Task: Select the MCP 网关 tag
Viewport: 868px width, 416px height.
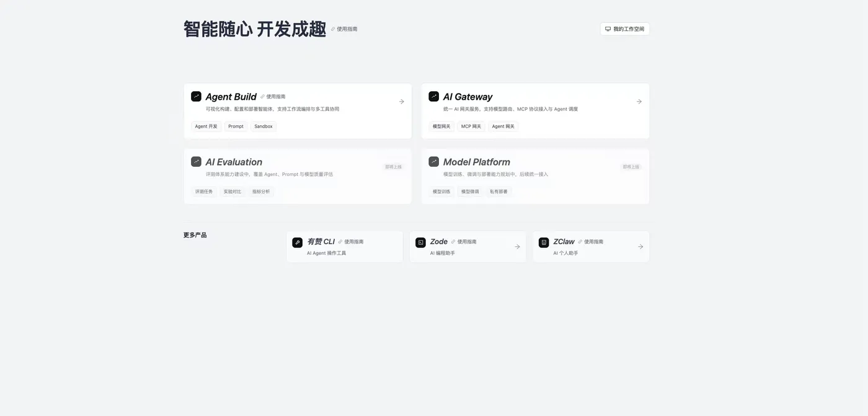Action: click(x=471, y=126)
